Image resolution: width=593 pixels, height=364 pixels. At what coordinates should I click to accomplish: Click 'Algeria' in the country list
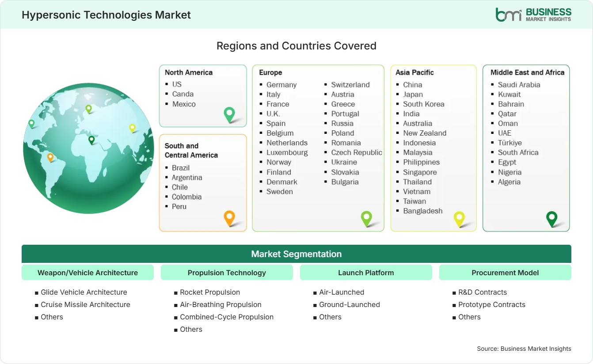coord(509,182)
